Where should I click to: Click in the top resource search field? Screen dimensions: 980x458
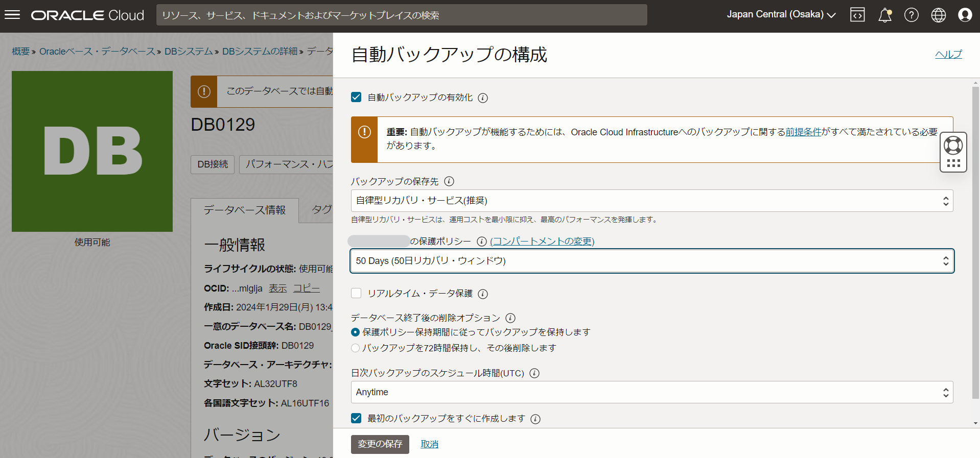(401, 15)
